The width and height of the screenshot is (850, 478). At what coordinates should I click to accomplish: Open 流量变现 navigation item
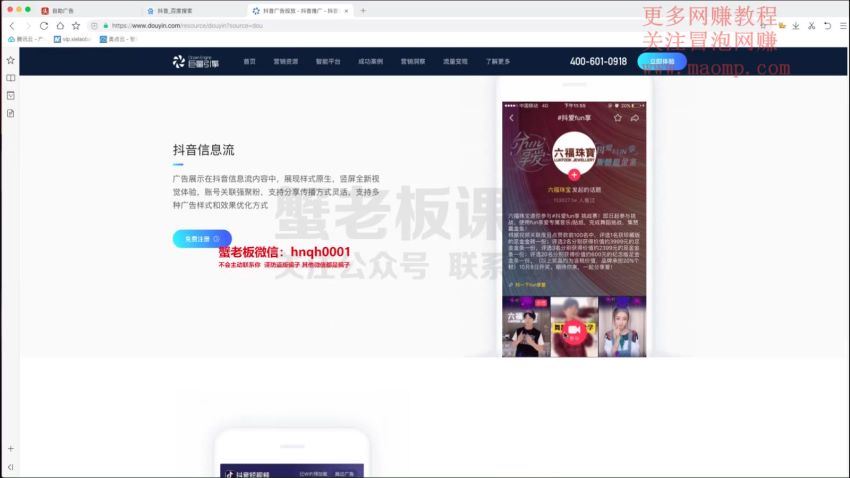[x=455, y=61]
